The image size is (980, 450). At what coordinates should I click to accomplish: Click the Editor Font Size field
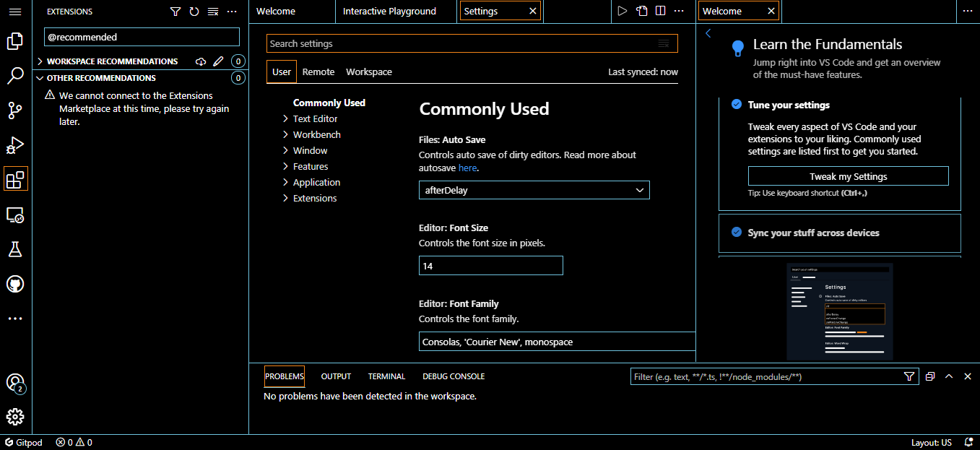491,266
